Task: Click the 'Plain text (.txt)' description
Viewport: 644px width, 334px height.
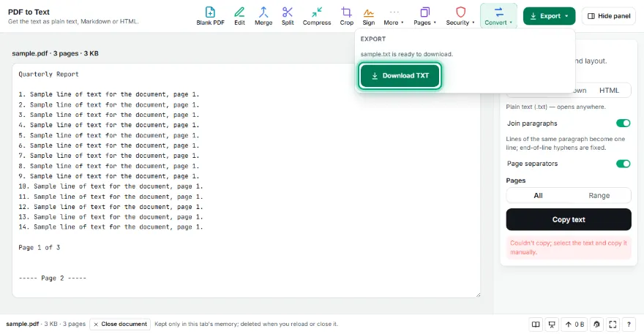Action: point(555,107)
